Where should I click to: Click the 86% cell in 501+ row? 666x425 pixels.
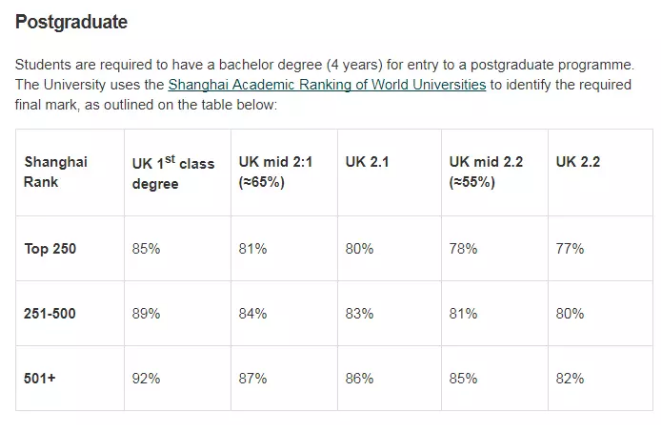tap(359, 378)
